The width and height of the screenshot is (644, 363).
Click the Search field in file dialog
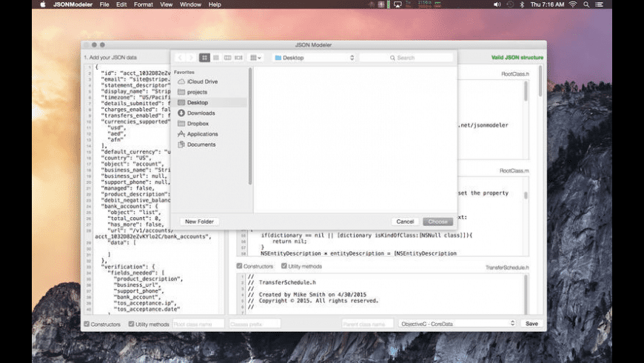pos(406,58)
